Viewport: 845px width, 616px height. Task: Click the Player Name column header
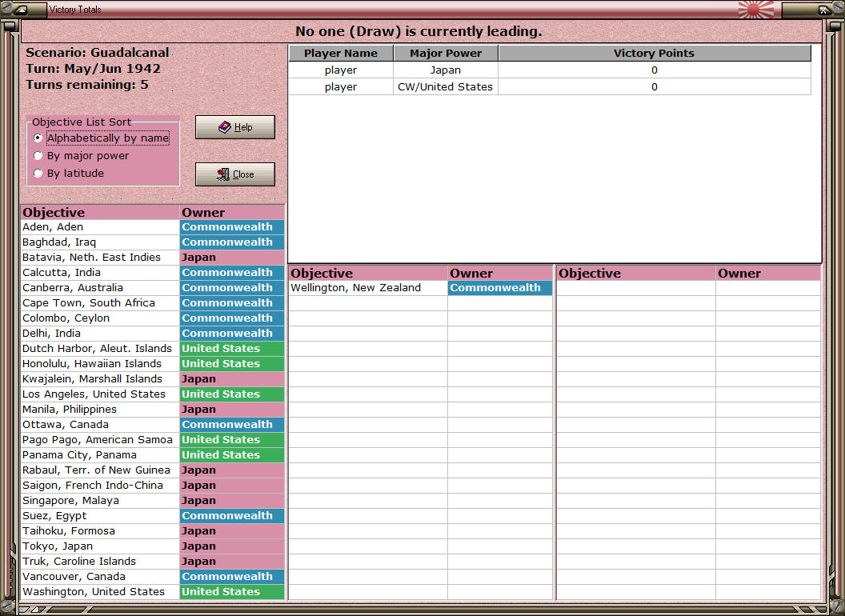coord(341,53)
